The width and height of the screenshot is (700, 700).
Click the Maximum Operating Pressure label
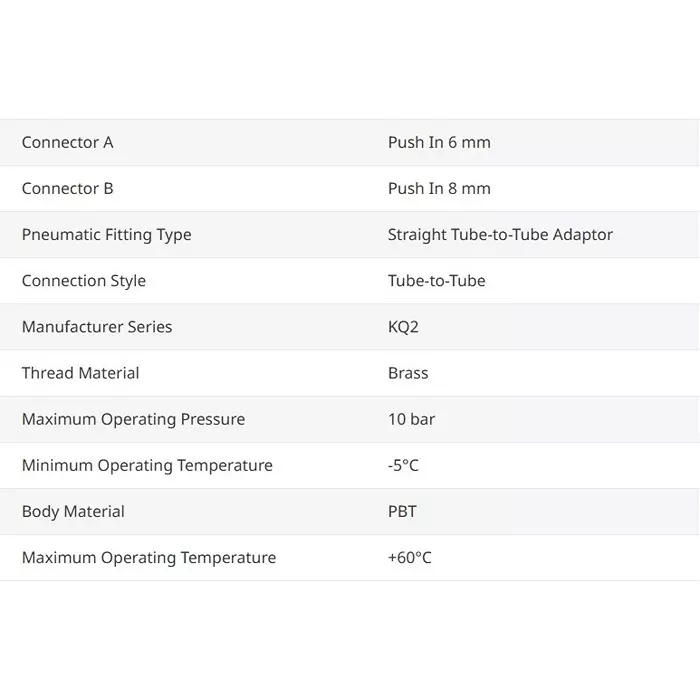133,419
